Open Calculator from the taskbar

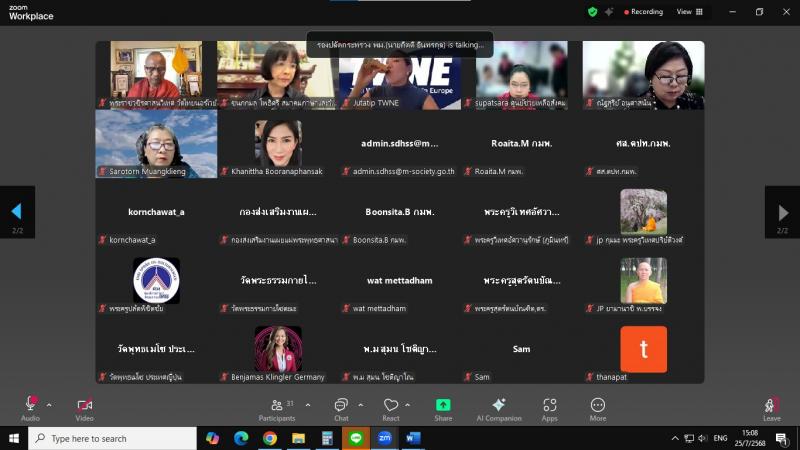coord(327,438)
